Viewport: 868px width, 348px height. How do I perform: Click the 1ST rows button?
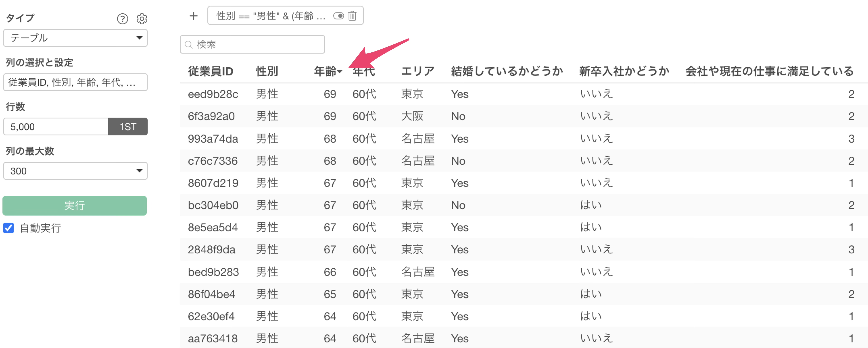(128, 127)
